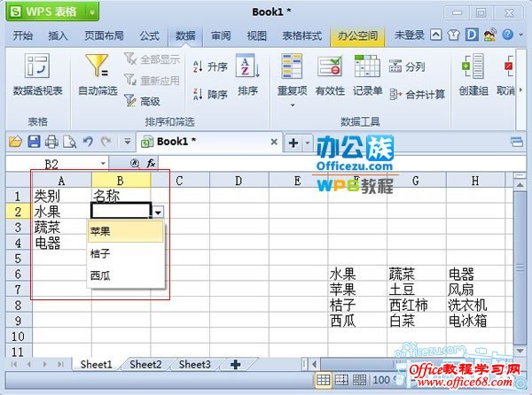Viewport: 532px width, 395px height.
Task: Select 苹果 from the dropdown list
Action: coord(126,231)
